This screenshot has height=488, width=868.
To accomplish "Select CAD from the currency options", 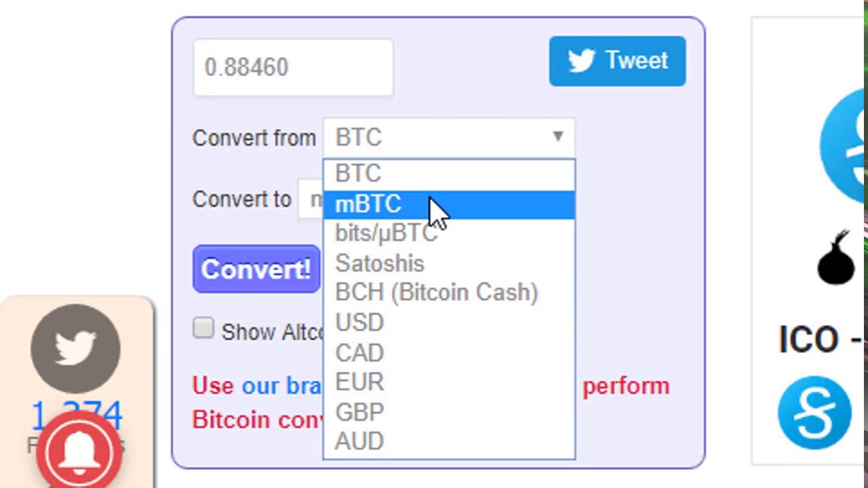I will click(x=359, y=352).
